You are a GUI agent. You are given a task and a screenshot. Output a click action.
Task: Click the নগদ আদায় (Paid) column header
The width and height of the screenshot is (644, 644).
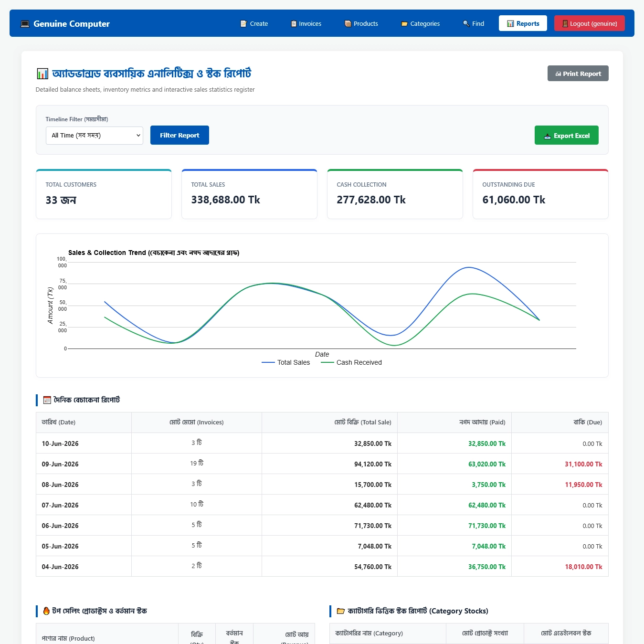click(454, 422)
